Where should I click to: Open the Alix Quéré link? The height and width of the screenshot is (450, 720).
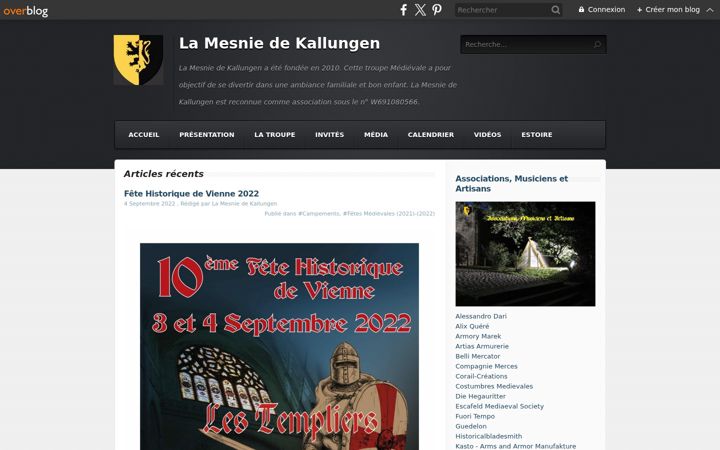(x=472, y=326)
